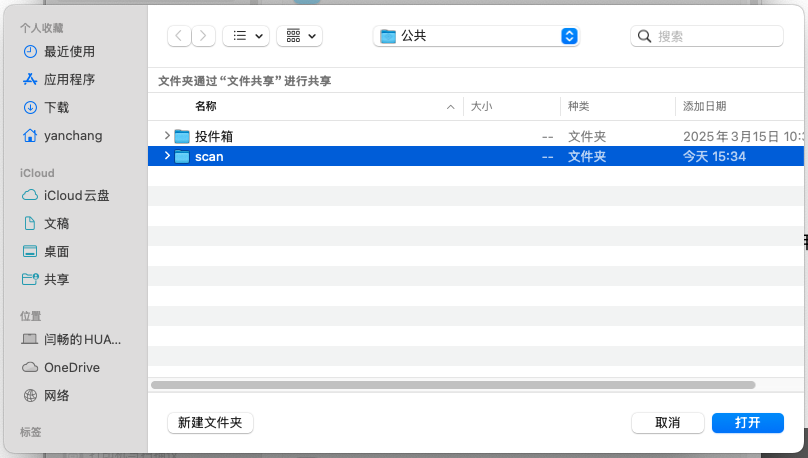Viewport: 808px width, 458px height.
Task: Open 应用程序 in the sidebar
Action: (69, 79)
